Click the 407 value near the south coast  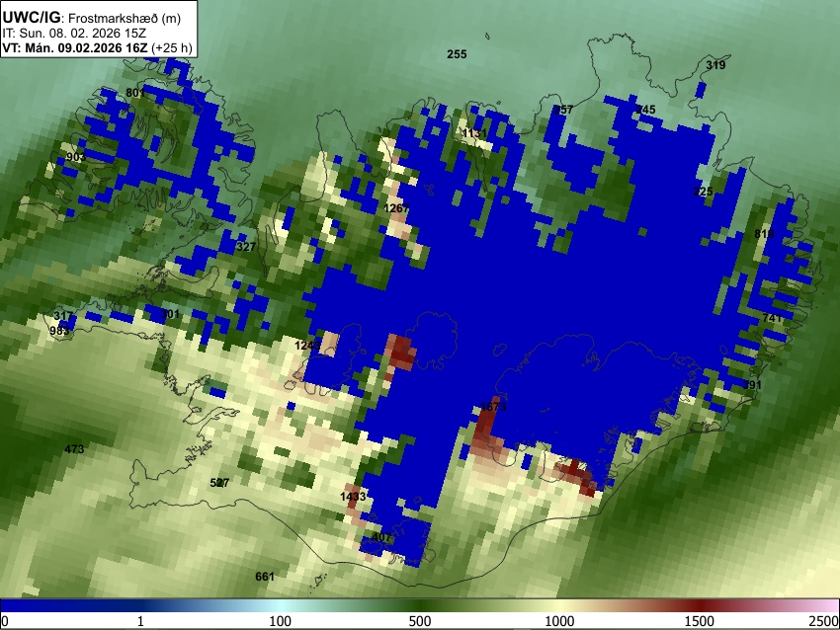[380, 537]
